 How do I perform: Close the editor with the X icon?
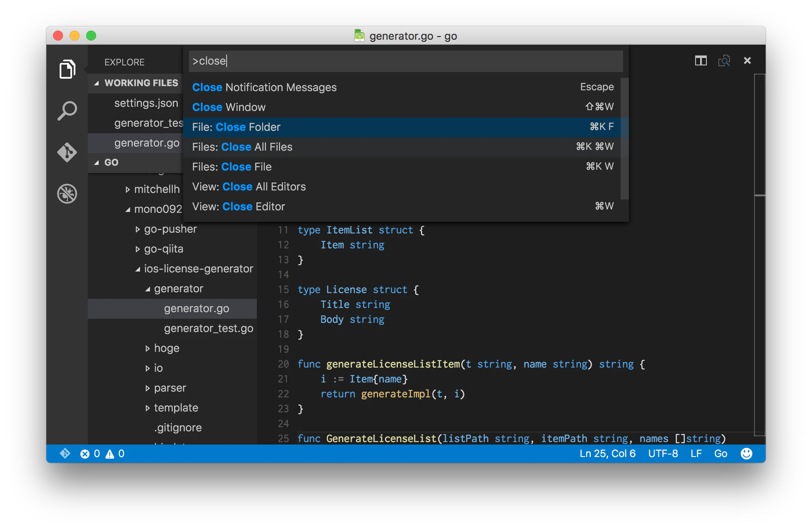click(x=747, y=61)
